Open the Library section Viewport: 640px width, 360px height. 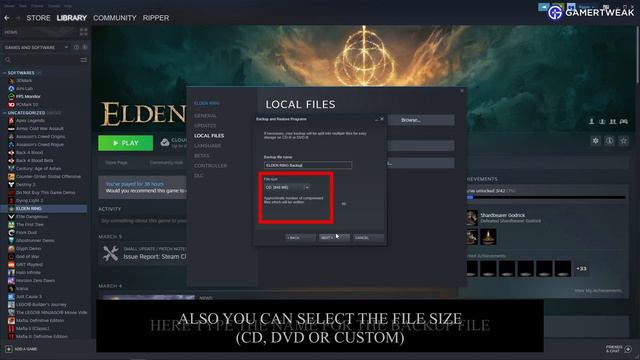pyautogui.click(x=71, y=18)
